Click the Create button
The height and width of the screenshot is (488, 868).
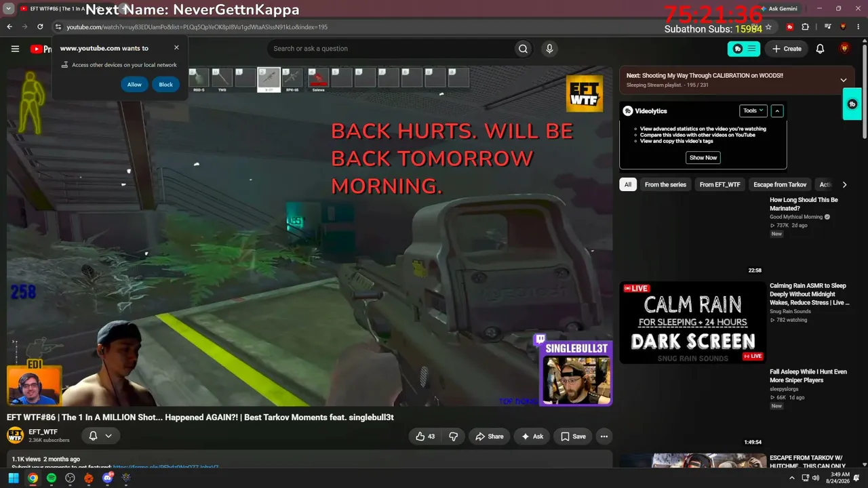coord(787,49)
